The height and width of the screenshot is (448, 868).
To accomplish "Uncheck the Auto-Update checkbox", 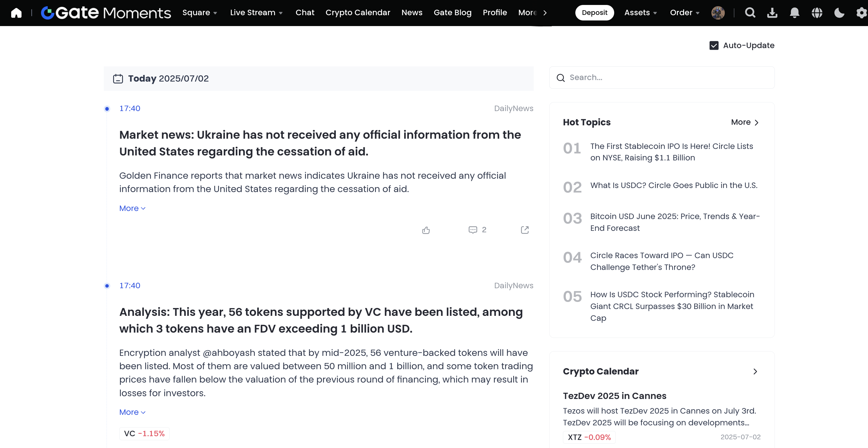I will click(x=714, y=45).
